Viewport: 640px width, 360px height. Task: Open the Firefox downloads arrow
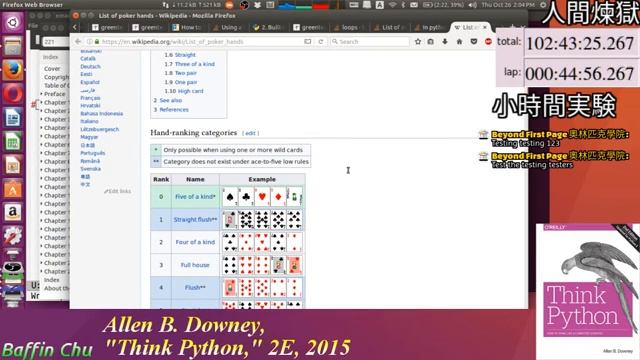tap(445, 42)
